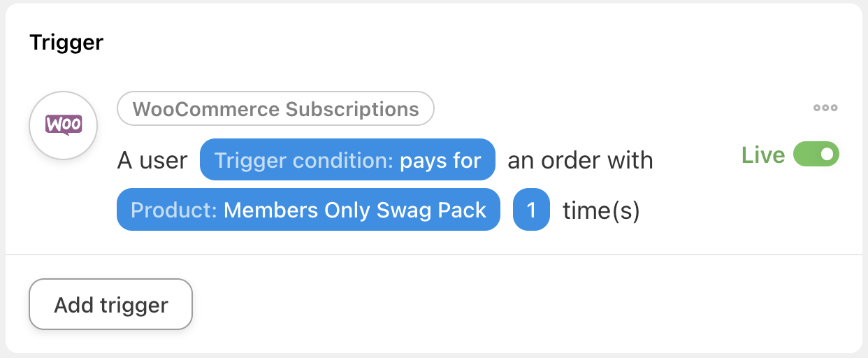Image resolution: width=868 pixels, height=358 pixels.
Task: Click the "an order with" text
Action: click(580, 161)
